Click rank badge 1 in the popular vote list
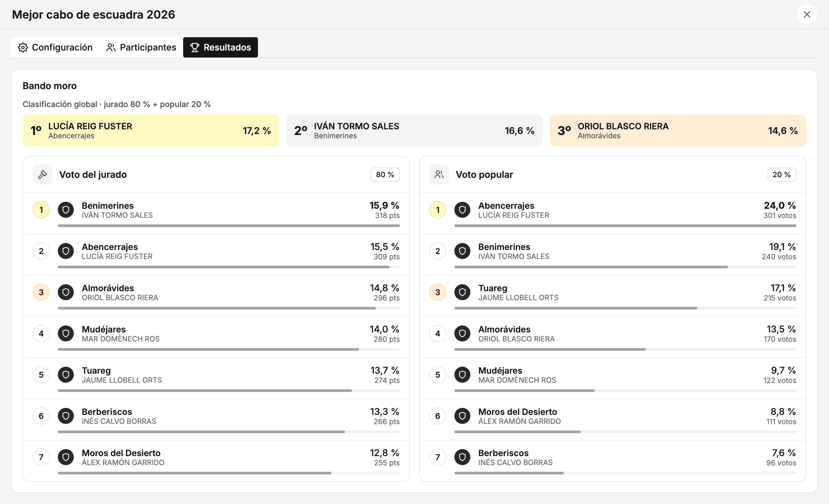 point(437,210)
